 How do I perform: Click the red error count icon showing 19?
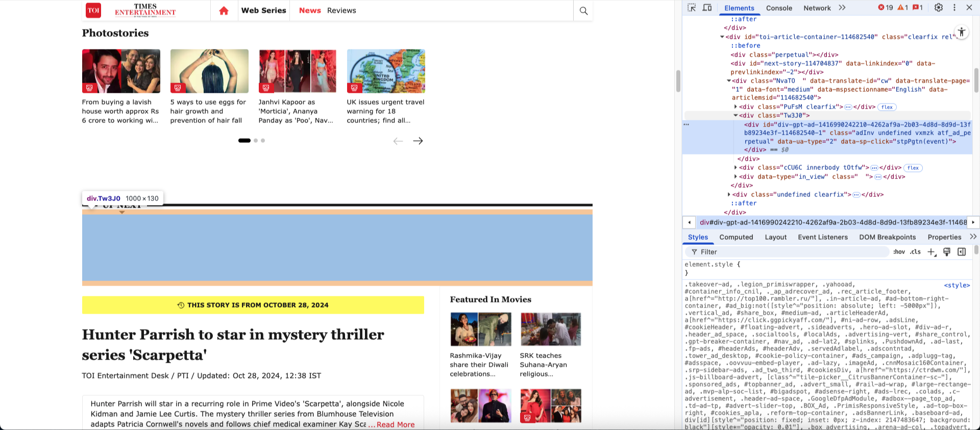886,8
